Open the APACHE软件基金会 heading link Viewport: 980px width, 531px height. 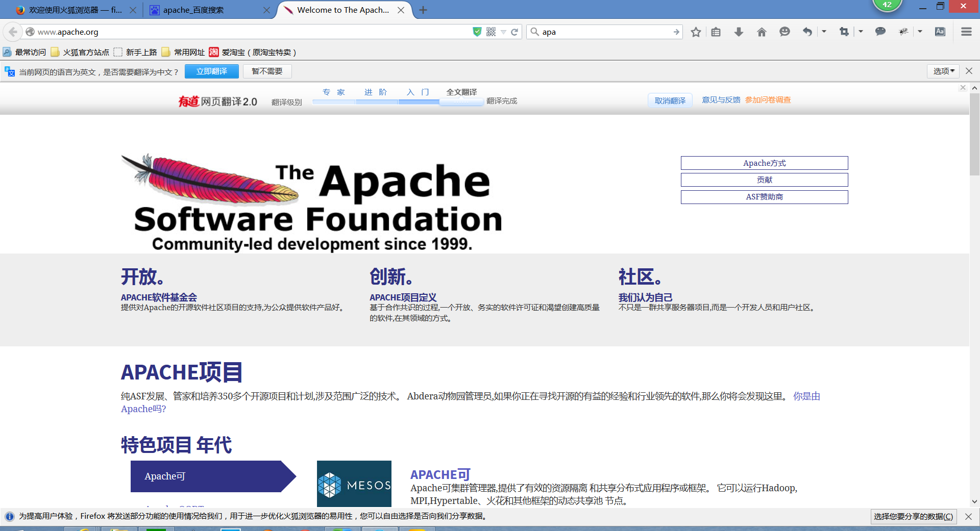(159, 297)
